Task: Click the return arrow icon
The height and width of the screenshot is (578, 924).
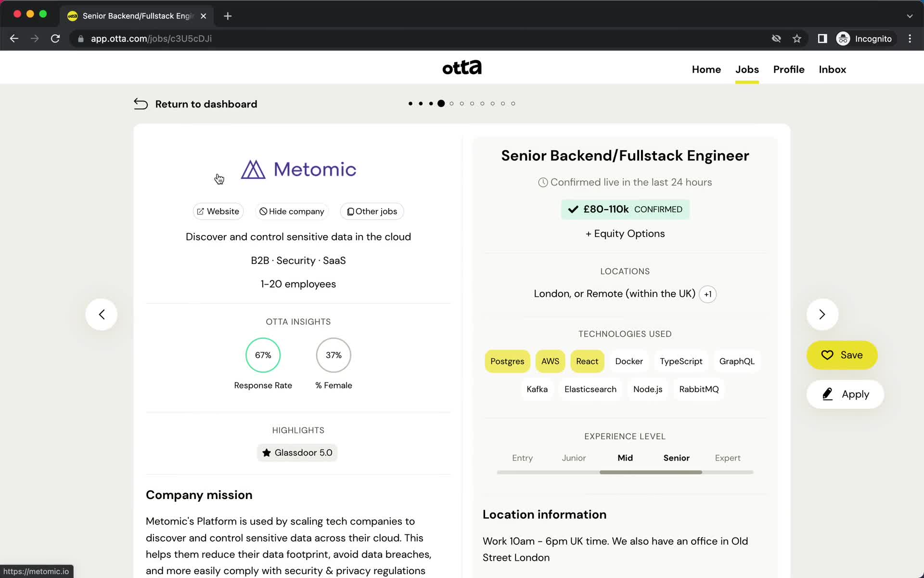Action: [x=141, y=104]
